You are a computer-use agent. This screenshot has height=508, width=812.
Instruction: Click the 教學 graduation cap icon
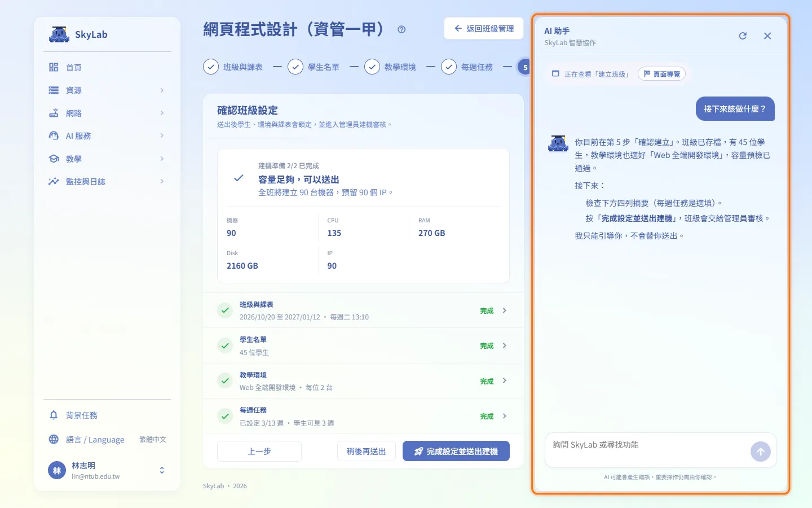pos(54,159)
